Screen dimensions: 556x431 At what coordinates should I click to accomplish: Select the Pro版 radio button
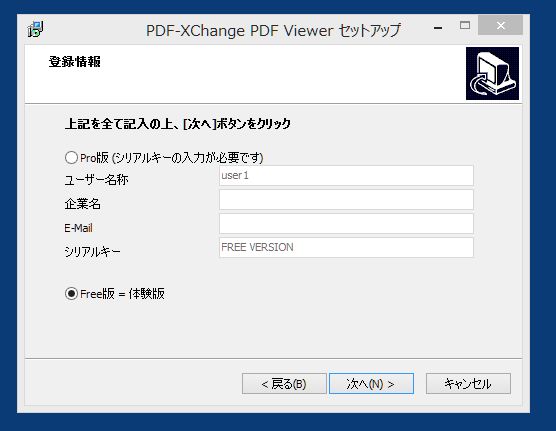tap(71, 158)
